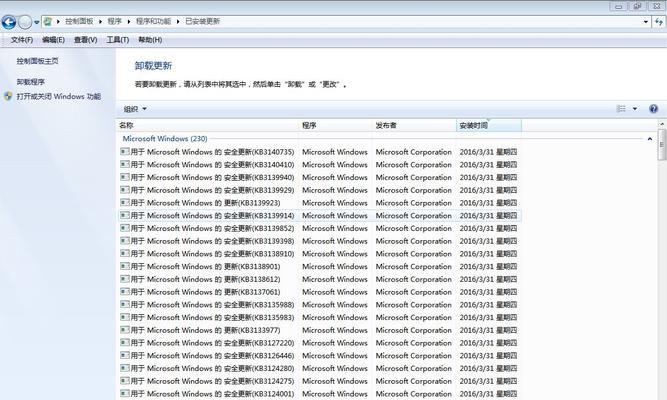Click the update icon of KB3138612
Image resolution: width=667 pixels, height=400 pixels.
pyautogui.click(x=124, y=279)
